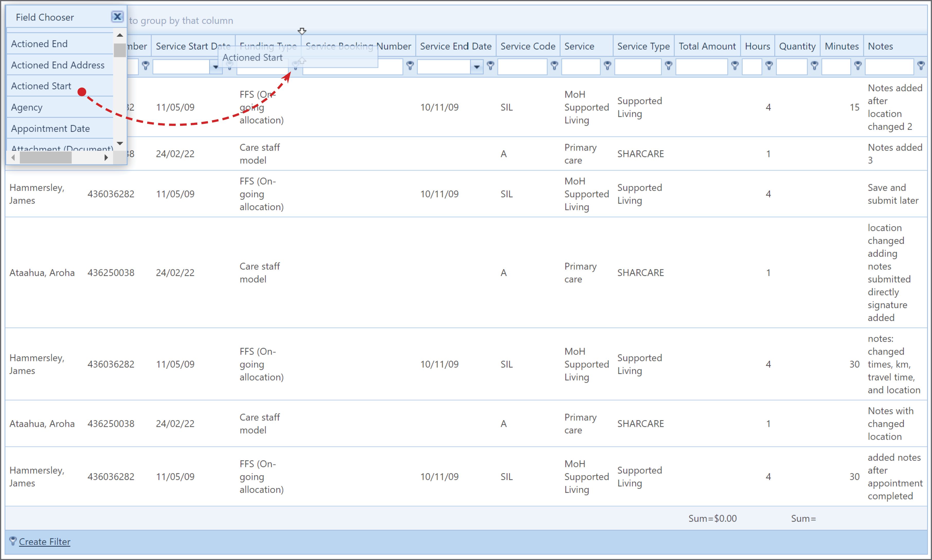Click the Minutes column filter funnel icon
Screen dimensions: 932x560
(x=858, y=66)
